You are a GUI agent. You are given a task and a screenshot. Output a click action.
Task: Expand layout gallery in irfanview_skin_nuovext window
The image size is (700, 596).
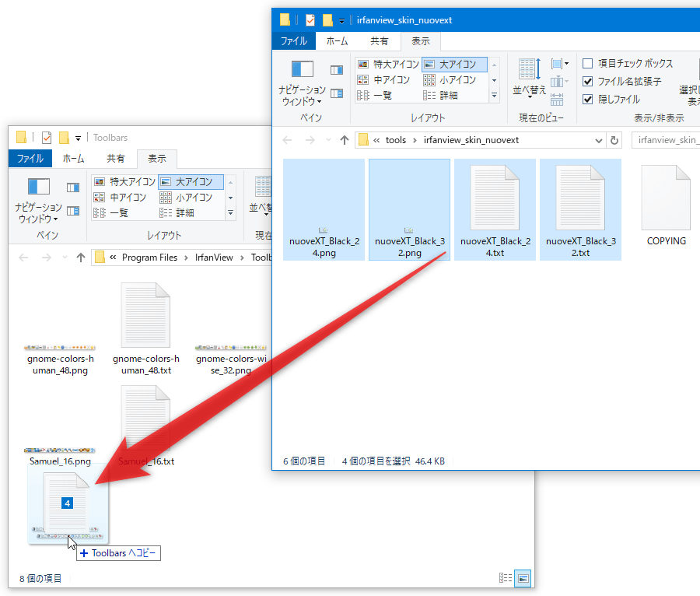point(494,96)
